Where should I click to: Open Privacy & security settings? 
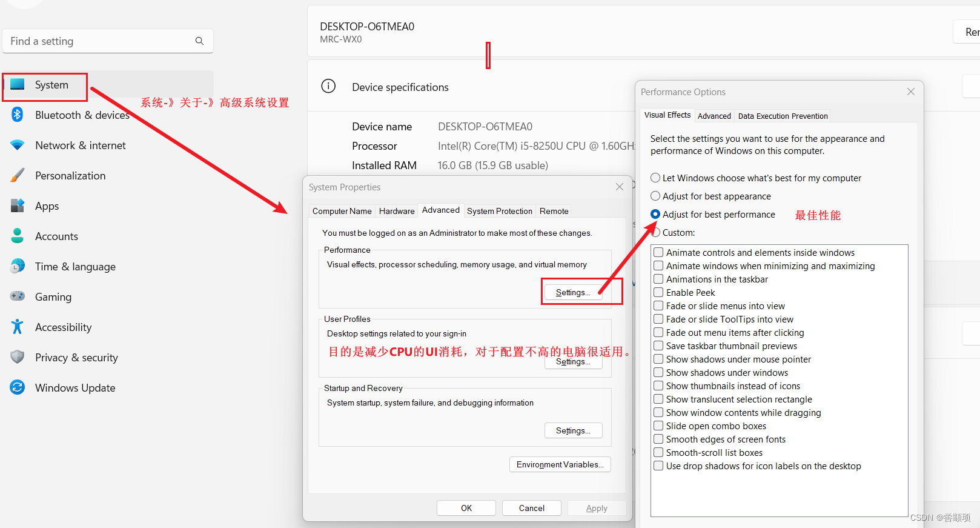[108, 357]
